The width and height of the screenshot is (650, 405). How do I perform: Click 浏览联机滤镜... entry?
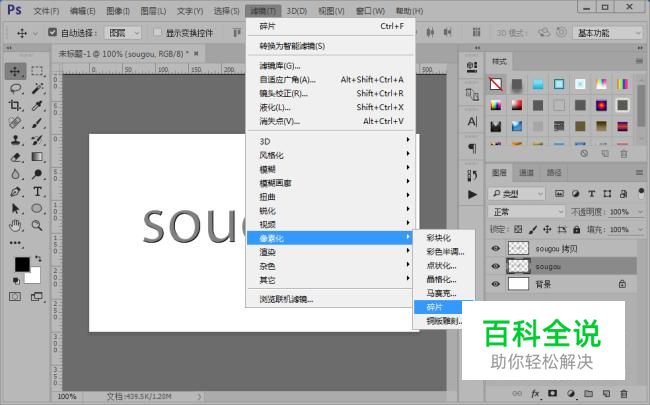click(330, 299)
